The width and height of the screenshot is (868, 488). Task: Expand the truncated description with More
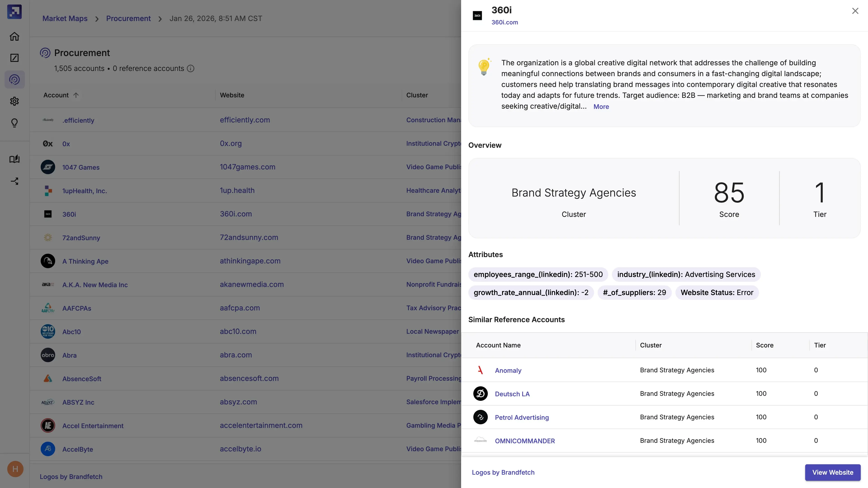[x=601, y=106]
